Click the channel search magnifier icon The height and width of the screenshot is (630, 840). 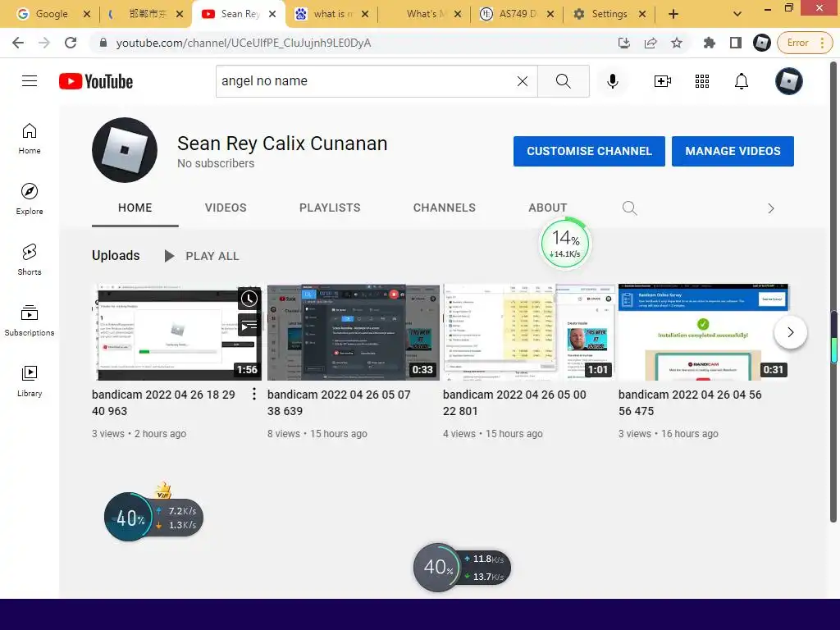[x=629, y=208]
